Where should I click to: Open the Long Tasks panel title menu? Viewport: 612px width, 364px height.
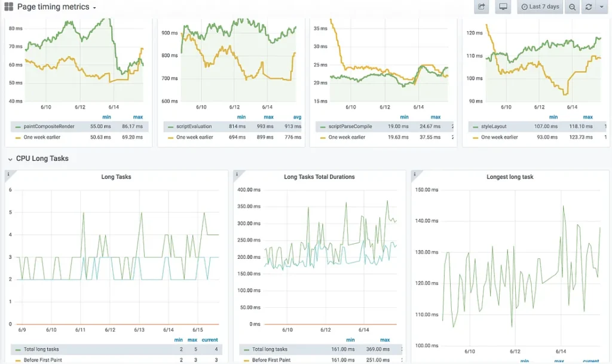point(116,177)
